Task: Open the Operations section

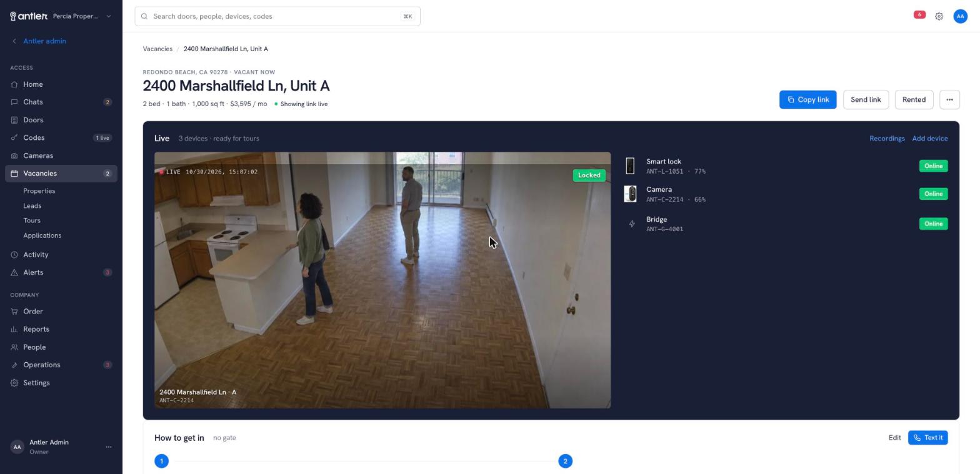Action: 61,365
